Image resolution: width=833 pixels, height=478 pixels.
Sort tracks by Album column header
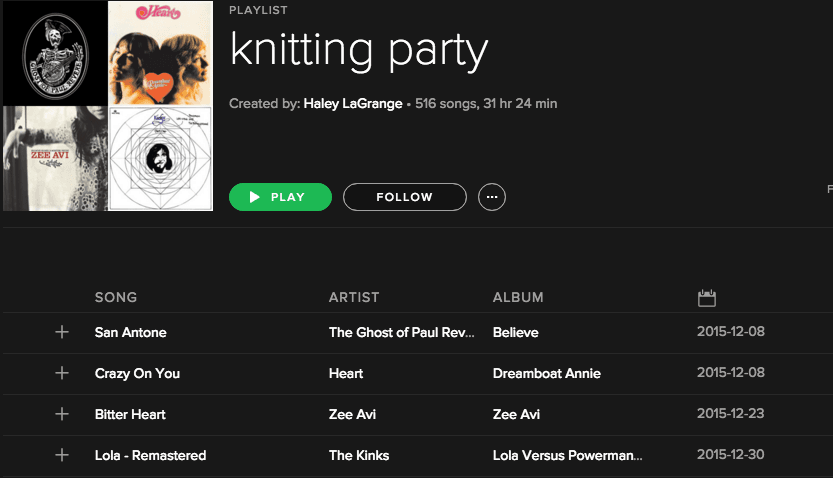coord(518,297)
